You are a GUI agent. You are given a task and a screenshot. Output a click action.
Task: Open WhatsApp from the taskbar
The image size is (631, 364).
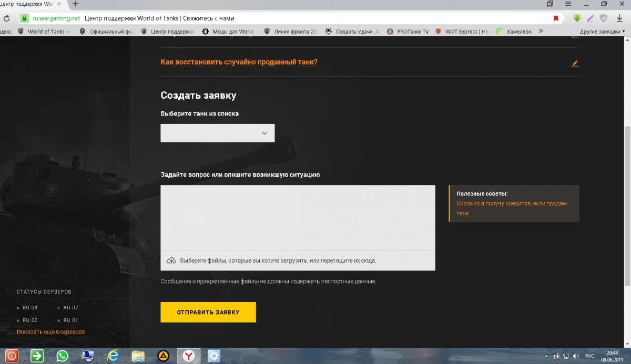click(62, 356)
